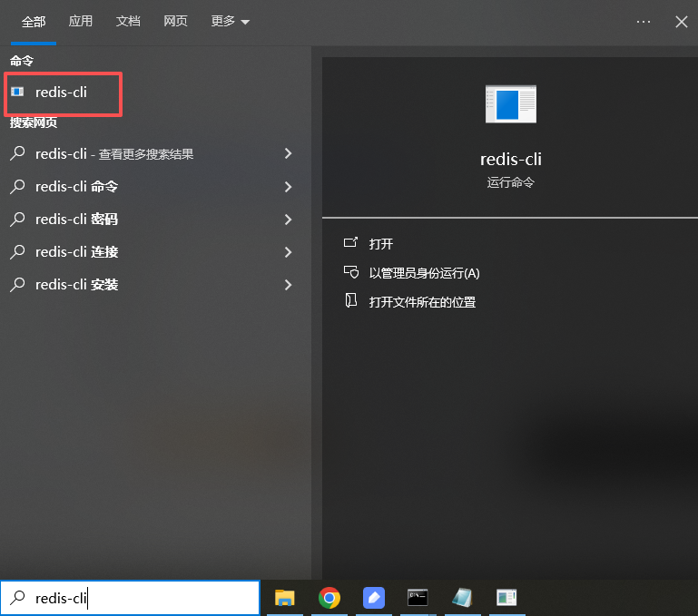Open notepad-style app on taskbar
Viewport: 698px width, 616px height.
tap(462, 598)
